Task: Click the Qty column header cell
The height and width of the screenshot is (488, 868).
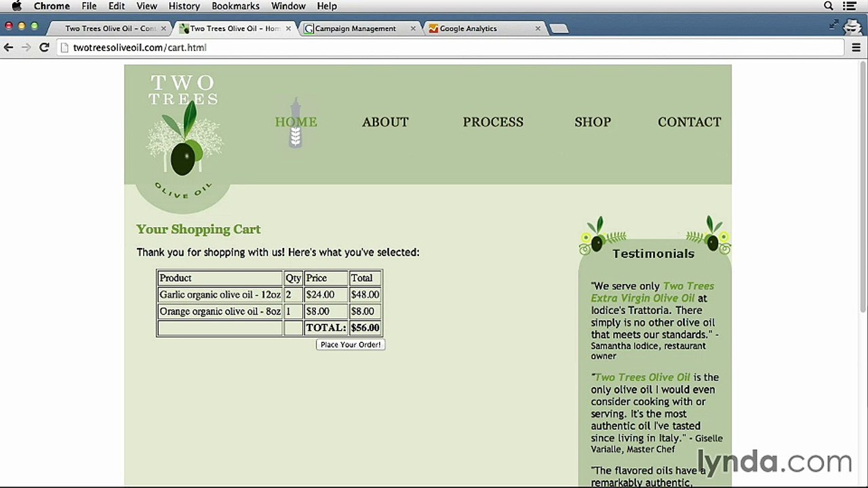Action: 293,278
